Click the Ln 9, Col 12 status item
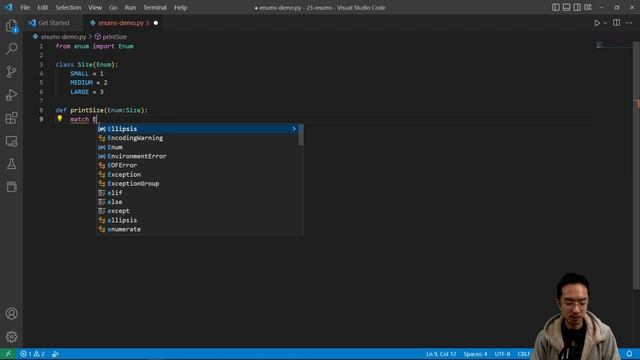This screenshot has width=640, height=360. point(441,354)
